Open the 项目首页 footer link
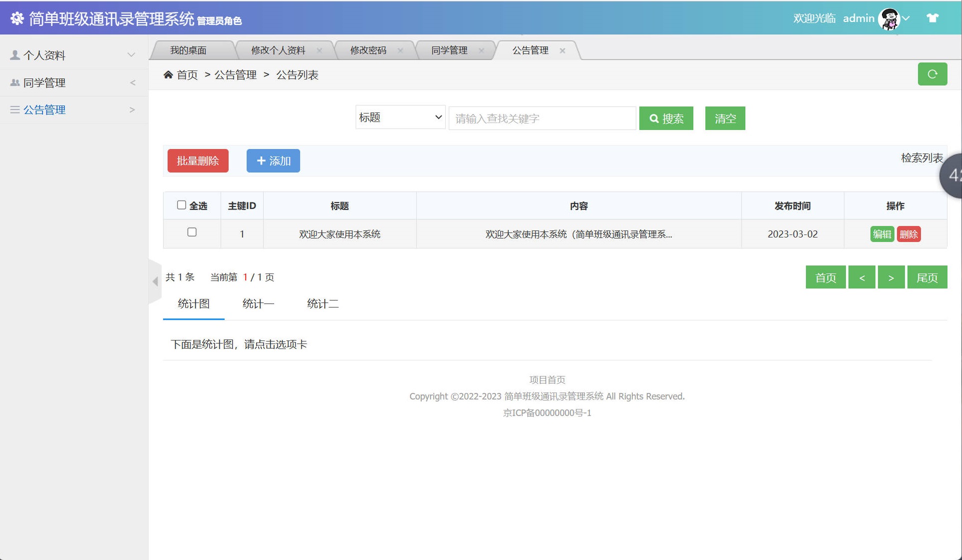The width and height of the screenshot is (962, 560). point(547,379)
